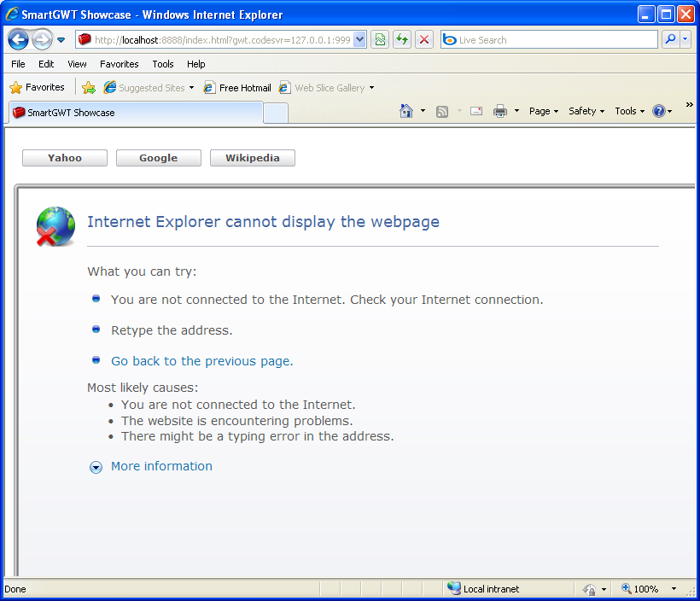Click the Live Search magnifier icon
700x601 pixels.
point(670,40)
